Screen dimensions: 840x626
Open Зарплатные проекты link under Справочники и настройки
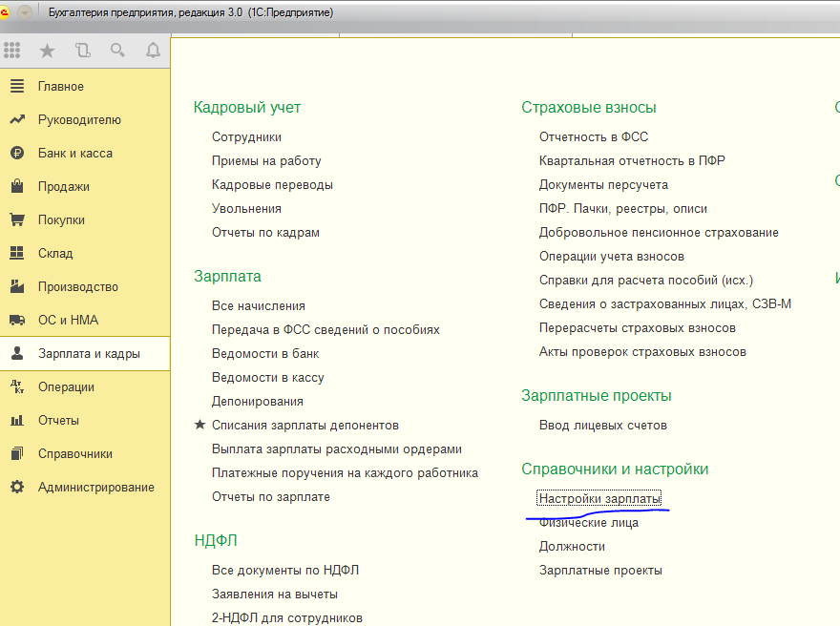click(600, 571)
